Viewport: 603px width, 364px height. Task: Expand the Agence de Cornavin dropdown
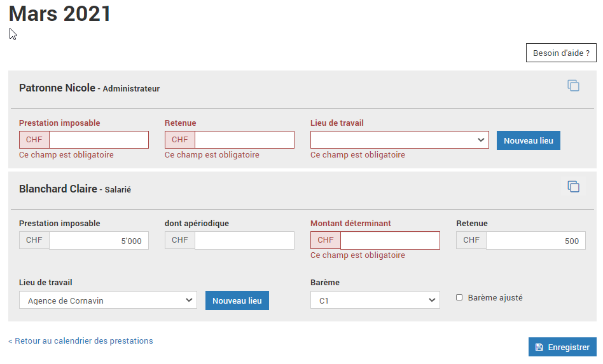coord(108,300)
